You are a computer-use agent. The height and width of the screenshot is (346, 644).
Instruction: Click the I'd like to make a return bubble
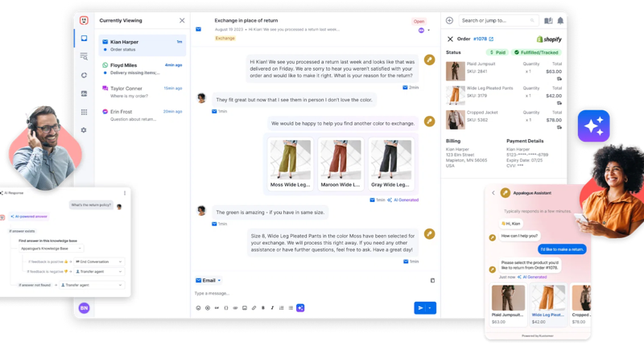562,249
